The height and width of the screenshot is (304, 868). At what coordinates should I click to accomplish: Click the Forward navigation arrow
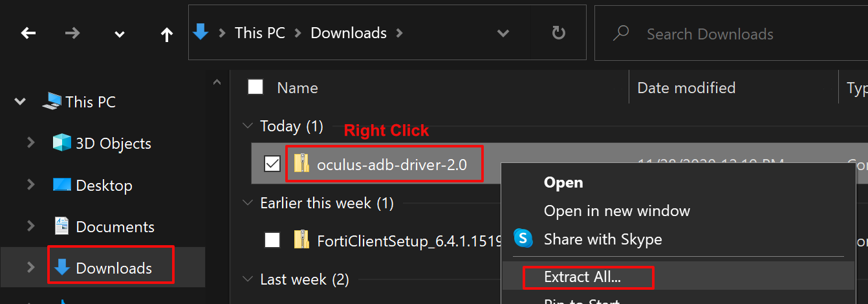tap(72, 34)
